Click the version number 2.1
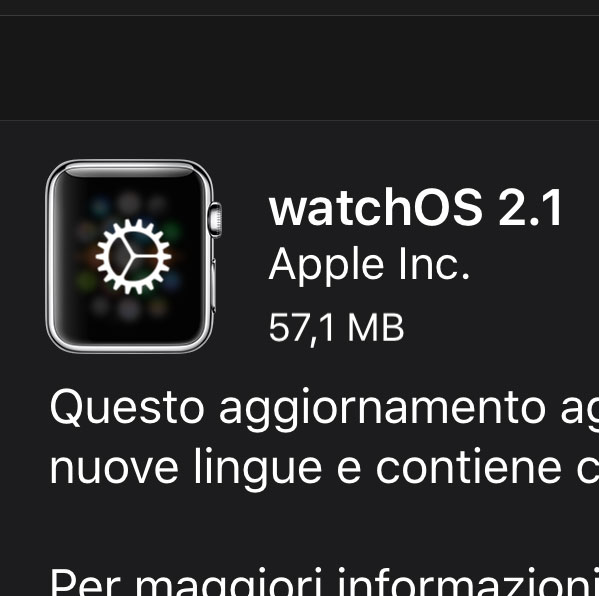Image resolution: width=599 pixels, height=596 pixels. click(x=531, y=209)
